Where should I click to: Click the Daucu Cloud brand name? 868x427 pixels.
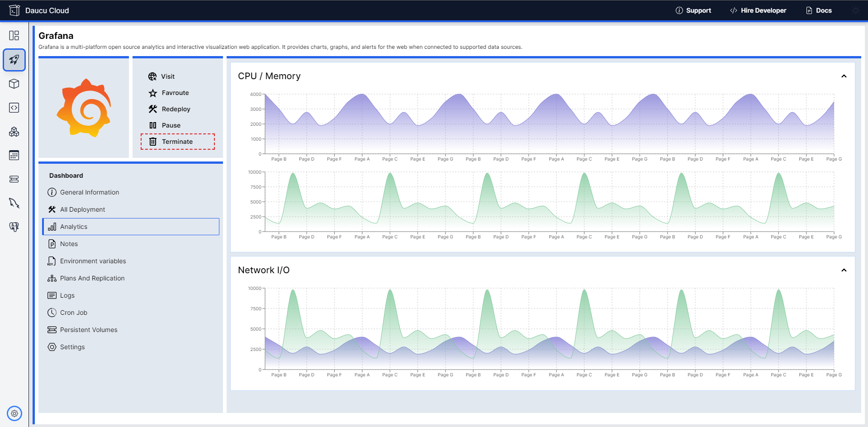click(x=47, y=10)
